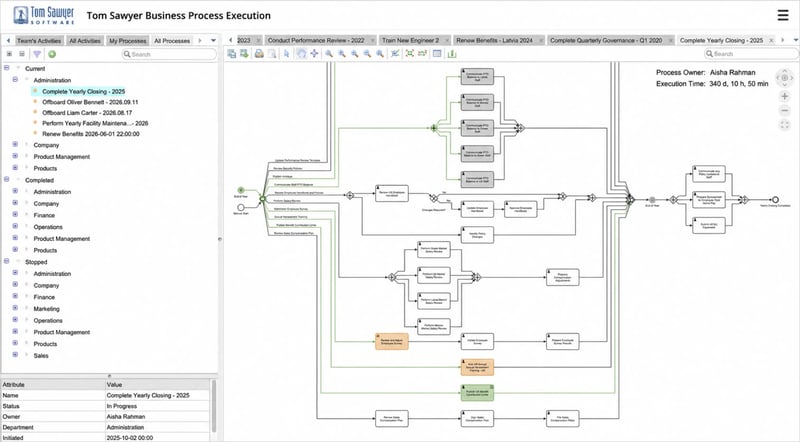The height and width of the screenshot is (442, 800).
Task: Select the hand pan tool
Action: 302,54
